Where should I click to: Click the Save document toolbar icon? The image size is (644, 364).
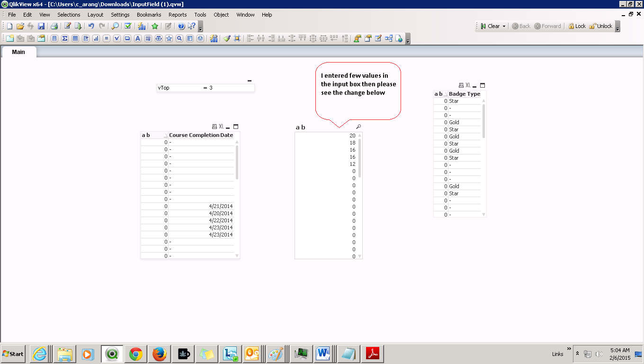pos(41,26)
